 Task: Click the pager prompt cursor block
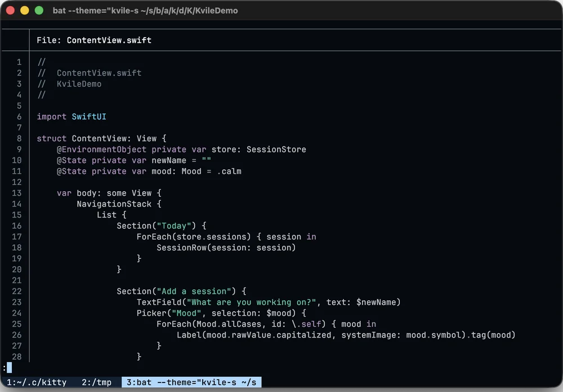point(10,367)
